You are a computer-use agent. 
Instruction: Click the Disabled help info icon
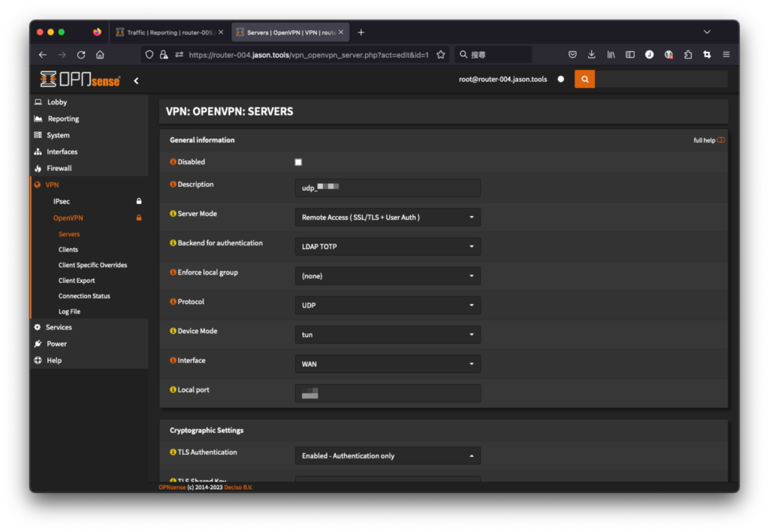click(x=173, y=161)
